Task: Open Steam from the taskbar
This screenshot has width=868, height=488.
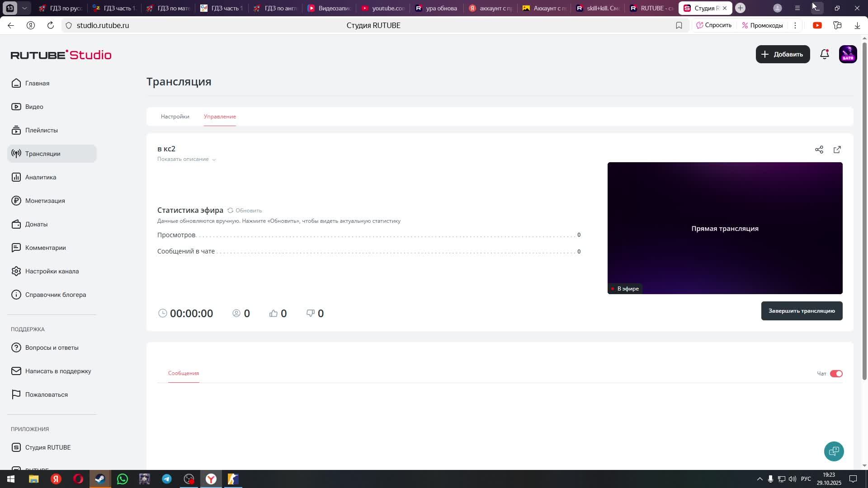Action: (100, 479)
